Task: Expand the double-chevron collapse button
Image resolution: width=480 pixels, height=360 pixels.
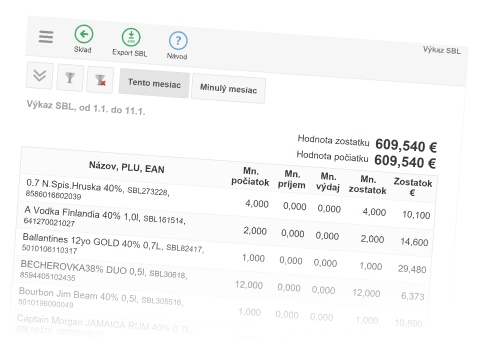Action: 40,75
